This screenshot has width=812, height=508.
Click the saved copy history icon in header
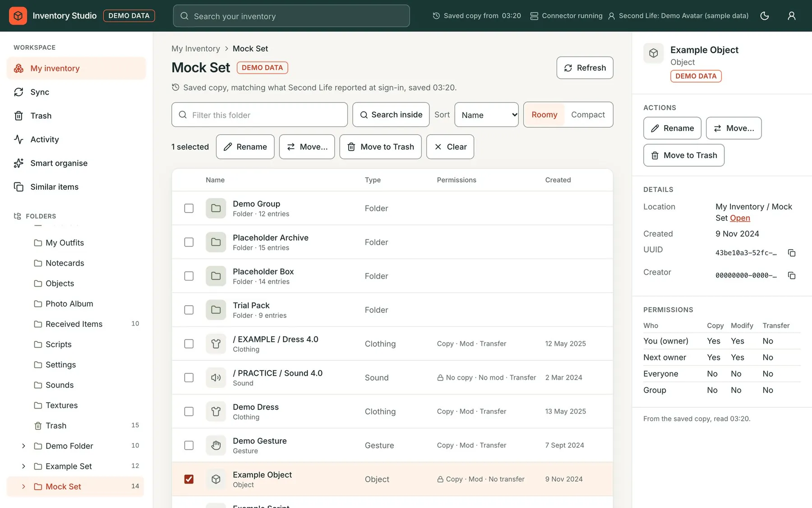[x=436, y=16]
